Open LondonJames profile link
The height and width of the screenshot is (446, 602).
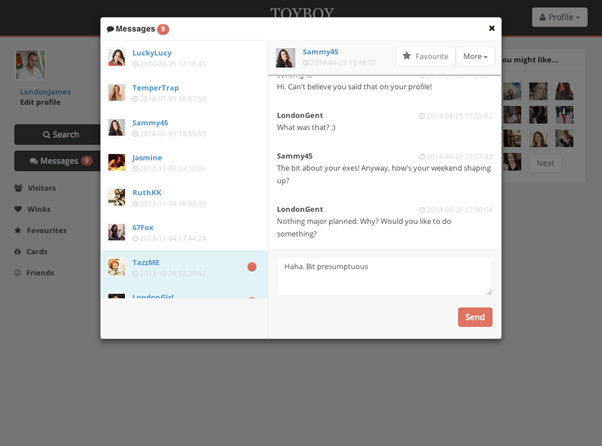pos(45,92)
